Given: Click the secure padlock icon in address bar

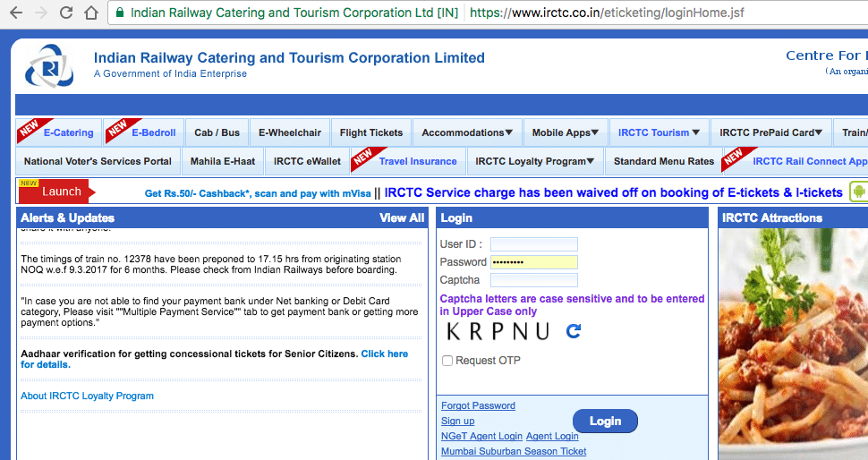Looking at the screenshot, I should coord(119,13).
